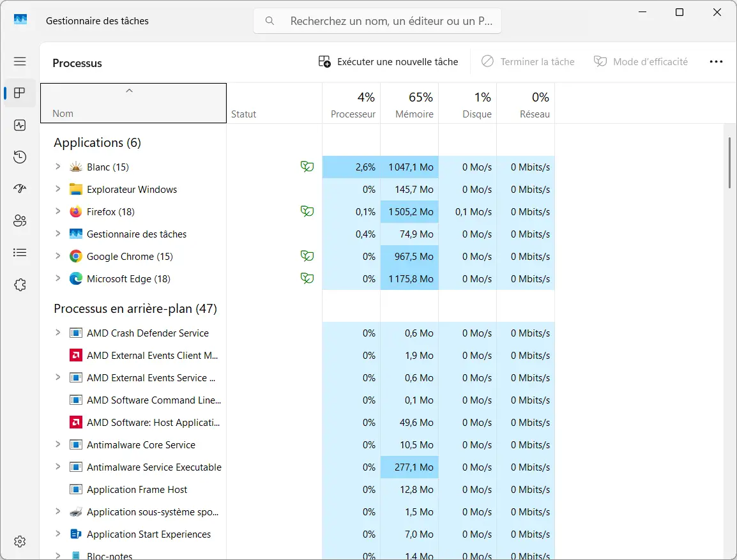Expand the Application Start Experiences row
Viewport: 737px width, 560px height.
[58, 534]
